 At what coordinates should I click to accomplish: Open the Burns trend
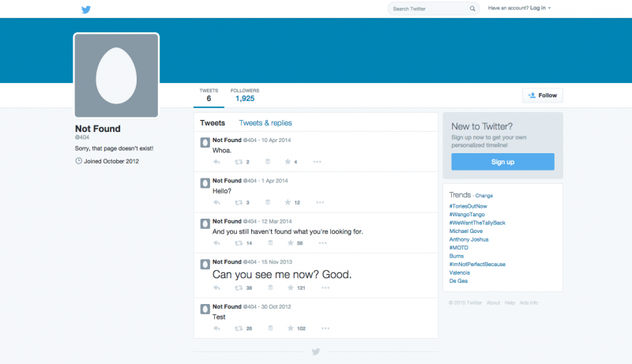[457, 256]
